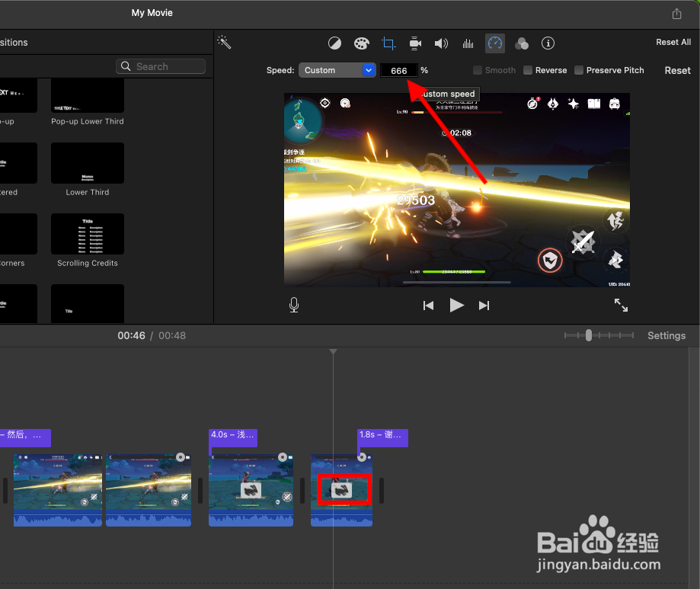Toggle the Smooth checkbox

[478, 70]
